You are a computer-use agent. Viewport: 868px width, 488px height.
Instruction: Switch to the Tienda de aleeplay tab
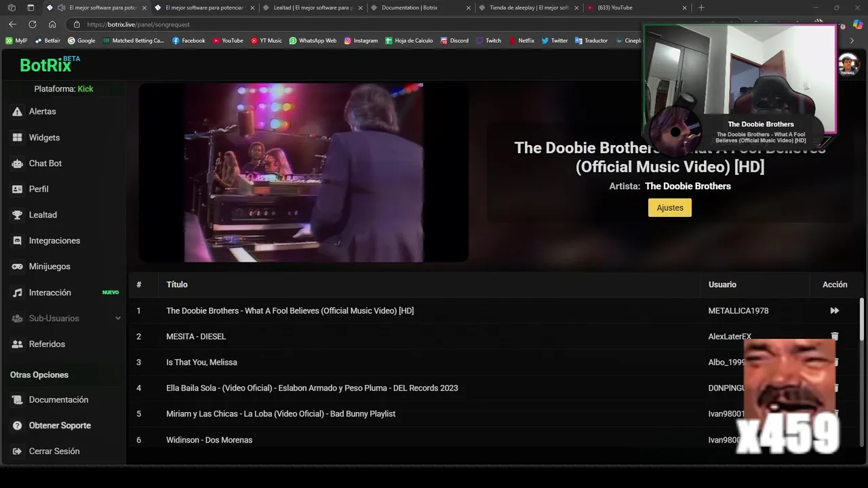click(528, 7)
